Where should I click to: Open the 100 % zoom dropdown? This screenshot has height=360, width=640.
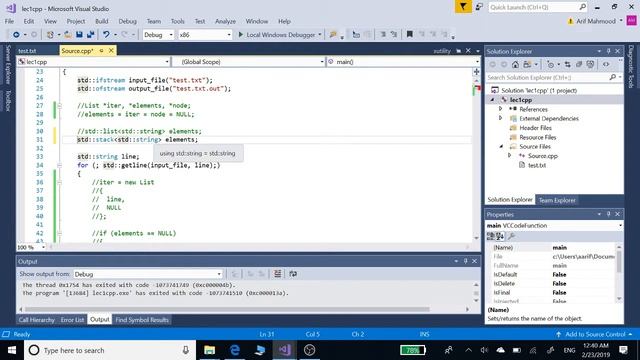tap(31, 247)
